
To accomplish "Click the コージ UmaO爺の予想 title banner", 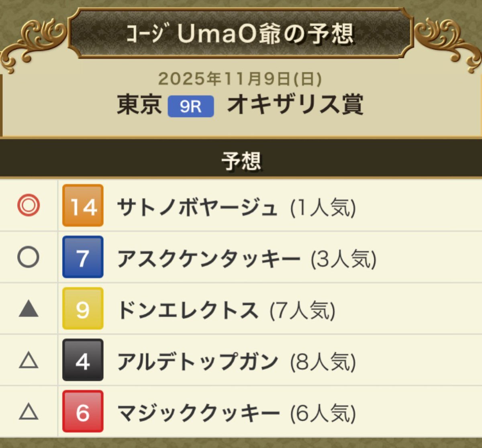I will coord(240,33).
